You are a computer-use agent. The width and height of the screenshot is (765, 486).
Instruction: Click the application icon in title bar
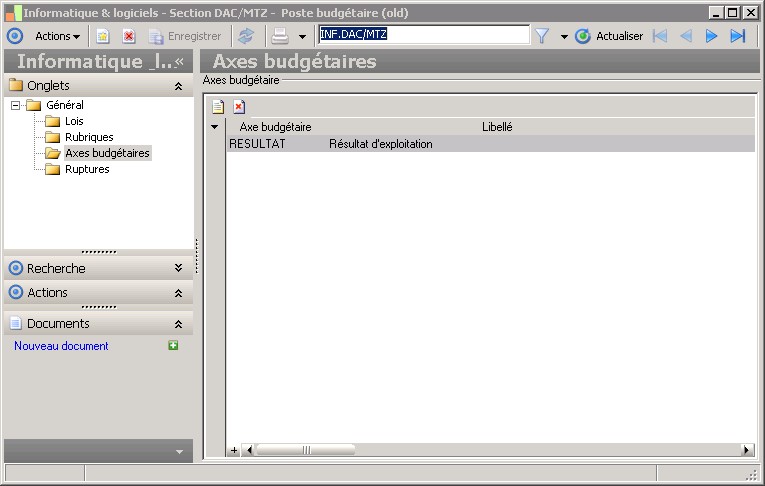(13, 13)
